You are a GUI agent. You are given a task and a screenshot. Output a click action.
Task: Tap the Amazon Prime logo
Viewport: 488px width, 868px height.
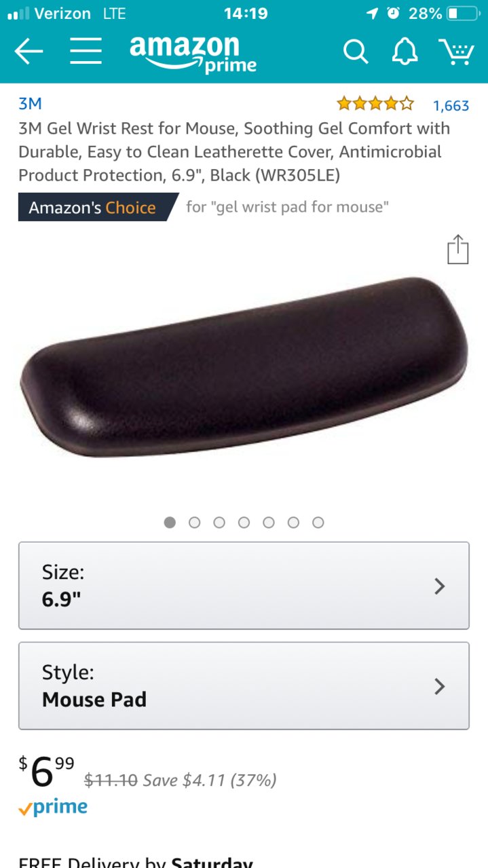193,53
